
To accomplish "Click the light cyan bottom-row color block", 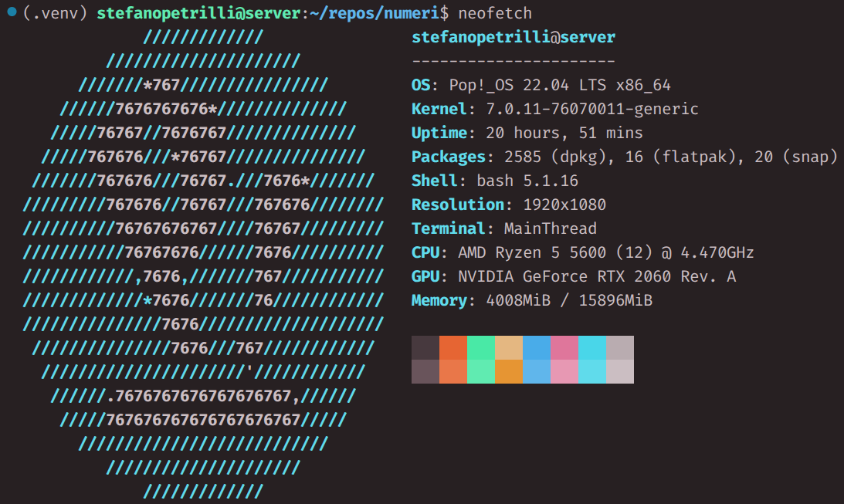I will click(x=592, y=372).
